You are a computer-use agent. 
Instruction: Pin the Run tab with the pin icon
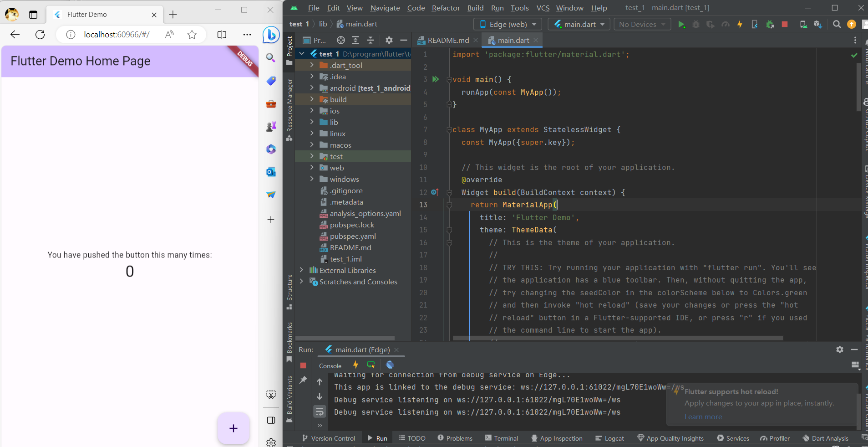tap(303, 380)
